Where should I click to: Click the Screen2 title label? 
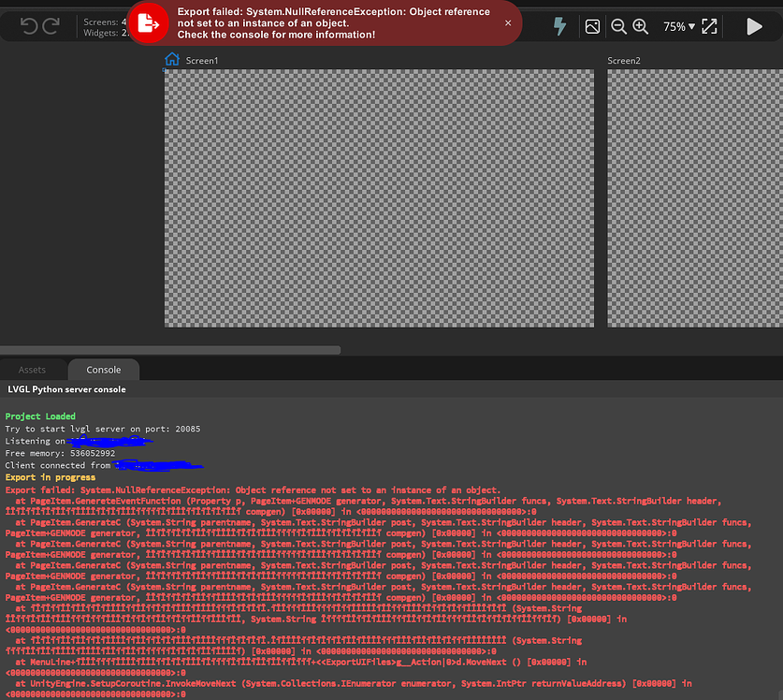click(x=624, y=60)
